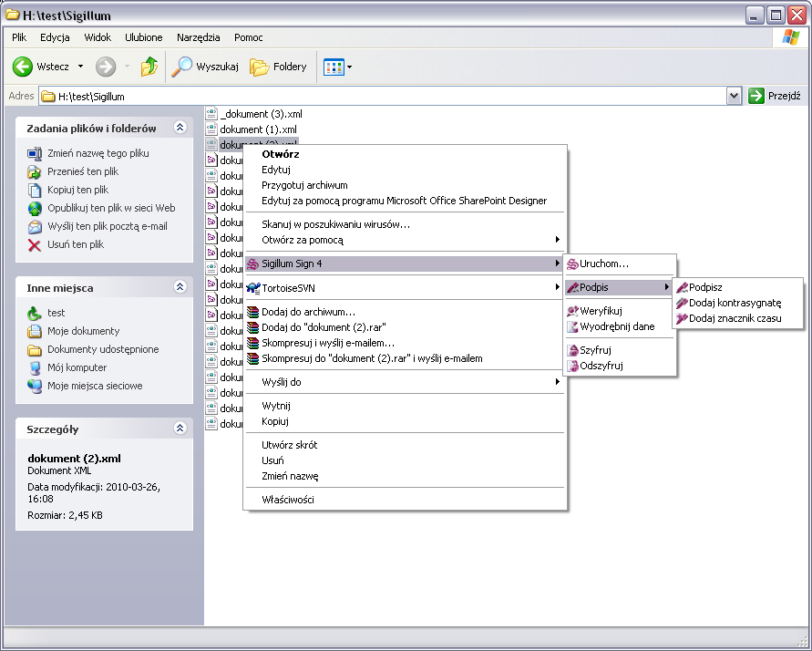
Task: Click the Dodaj znacznik czasu icon
Action: click(x=682, y=318)
